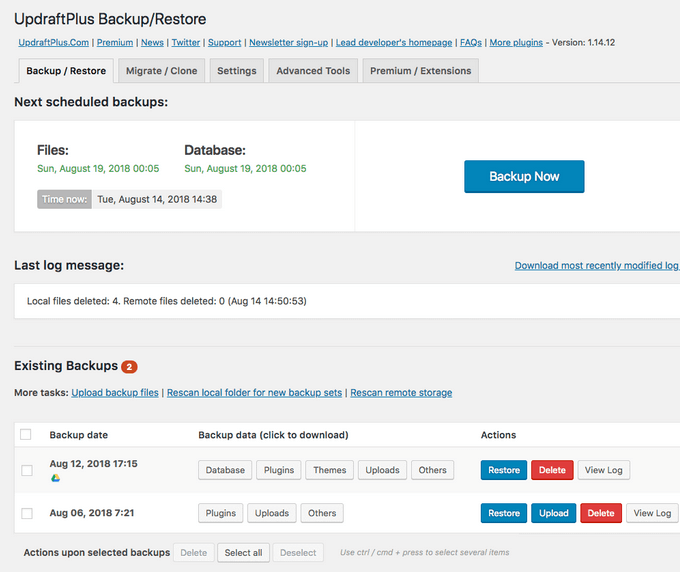The width and height of the screenshot is (680, 572).
Task: Open the Settings tab
Action: point(237,71)
